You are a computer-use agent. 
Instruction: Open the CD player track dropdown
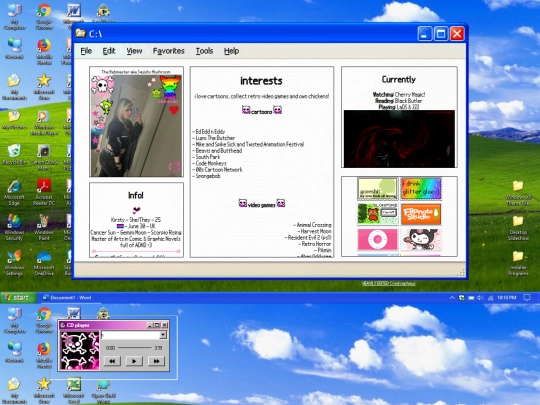coord(163,335)
